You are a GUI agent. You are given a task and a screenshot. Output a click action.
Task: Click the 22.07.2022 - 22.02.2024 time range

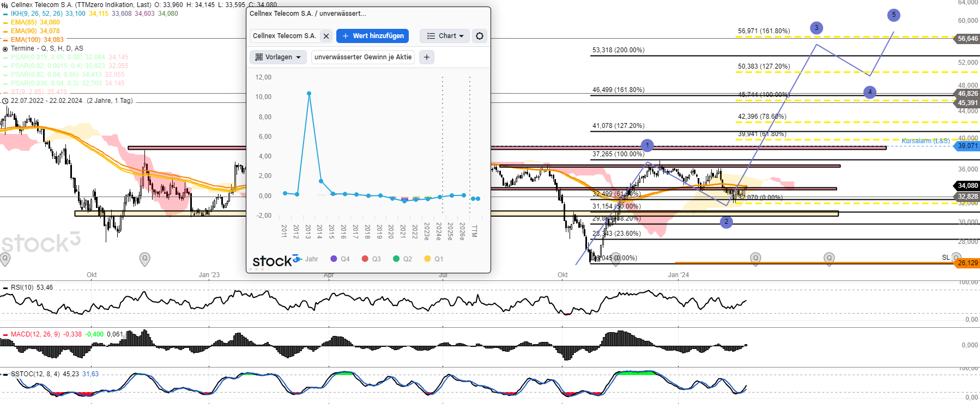point(46,101)
